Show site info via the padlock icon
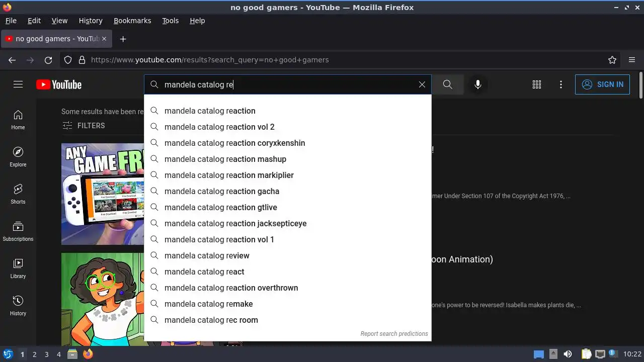 pyautogui.click(x=82, y=60)
